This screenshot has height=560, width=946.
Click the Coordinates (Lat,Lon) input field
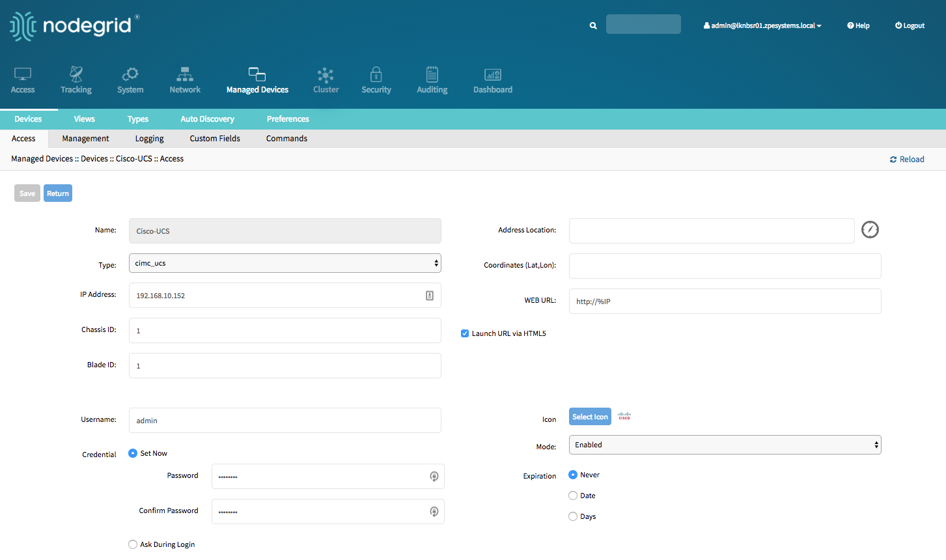point(725,266)
